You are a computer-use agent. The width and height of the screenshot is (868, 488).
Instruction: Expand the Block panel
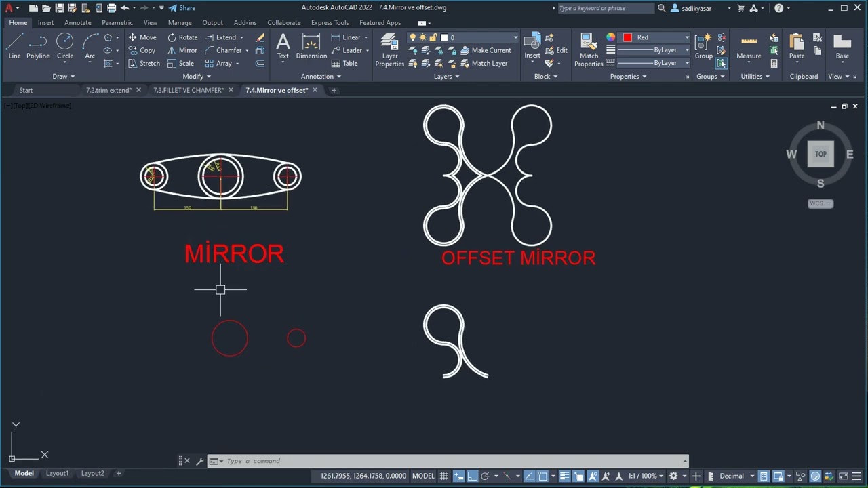(546, 77)
